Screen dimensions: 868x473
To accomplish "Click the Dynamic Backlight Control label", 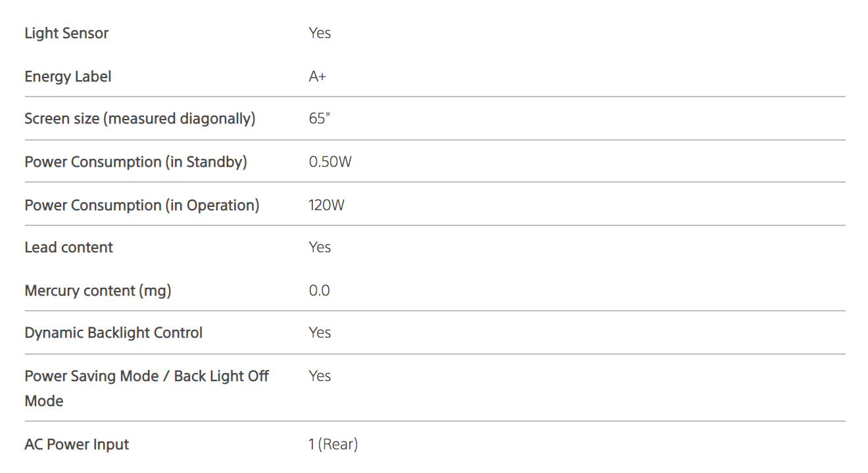I will tap(114, 333).
